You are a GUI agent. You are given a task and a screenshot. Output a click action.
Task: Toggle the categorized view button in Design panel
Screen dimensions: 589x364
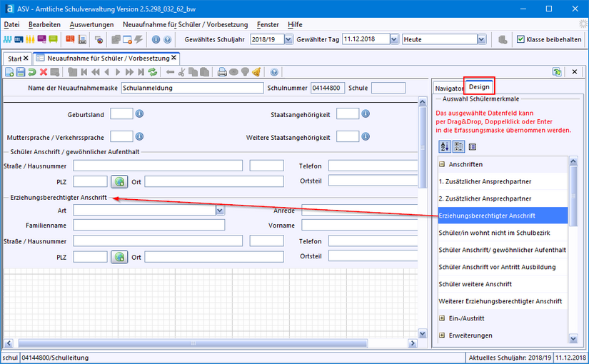coord(458,147)
